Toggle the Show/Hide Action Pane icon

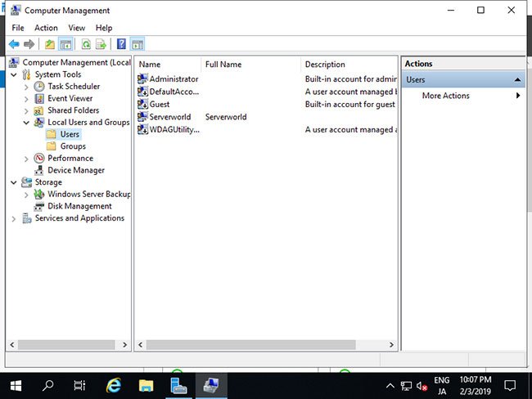[x=138, y=44]
